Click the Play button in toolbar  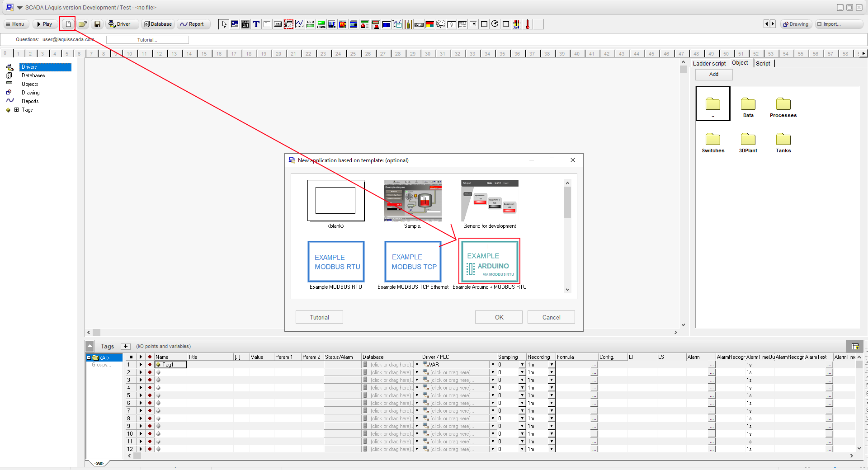click(x=45, y=24)
